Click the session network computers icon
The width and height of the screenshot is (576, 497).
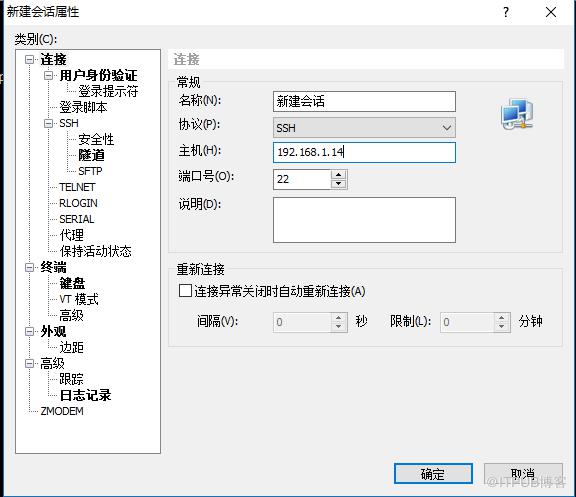pyautogui.click(x=517, y=114)
